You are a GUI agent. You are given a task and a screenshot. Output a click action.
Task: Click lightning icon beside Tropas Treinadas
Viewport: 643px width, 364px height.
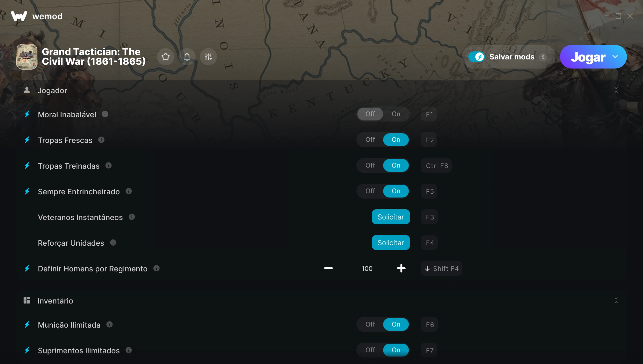click(x=27, y=166)
